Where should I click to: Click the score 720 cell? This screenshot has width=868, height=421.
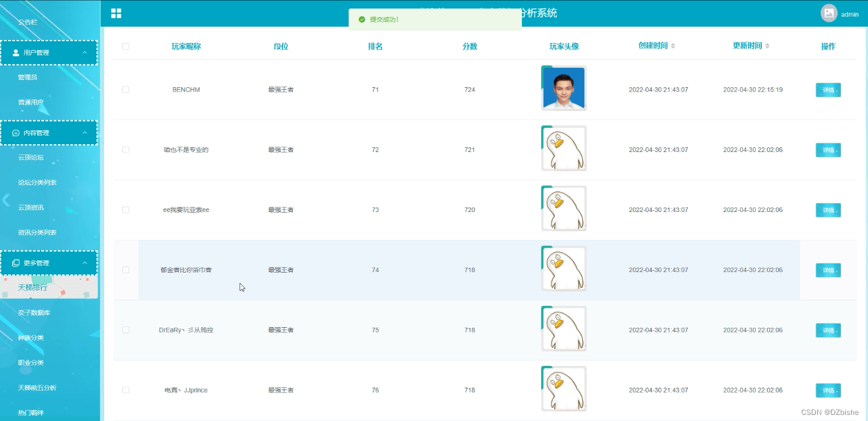[470, 210]
